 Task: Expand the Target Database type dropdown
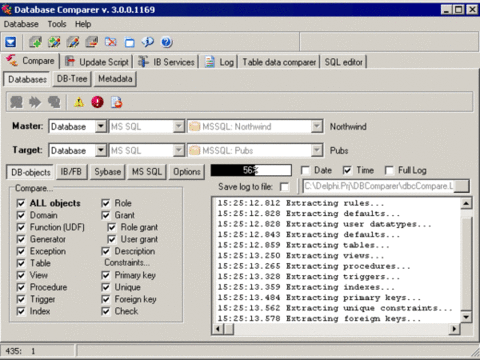click(x=101, y=150)
